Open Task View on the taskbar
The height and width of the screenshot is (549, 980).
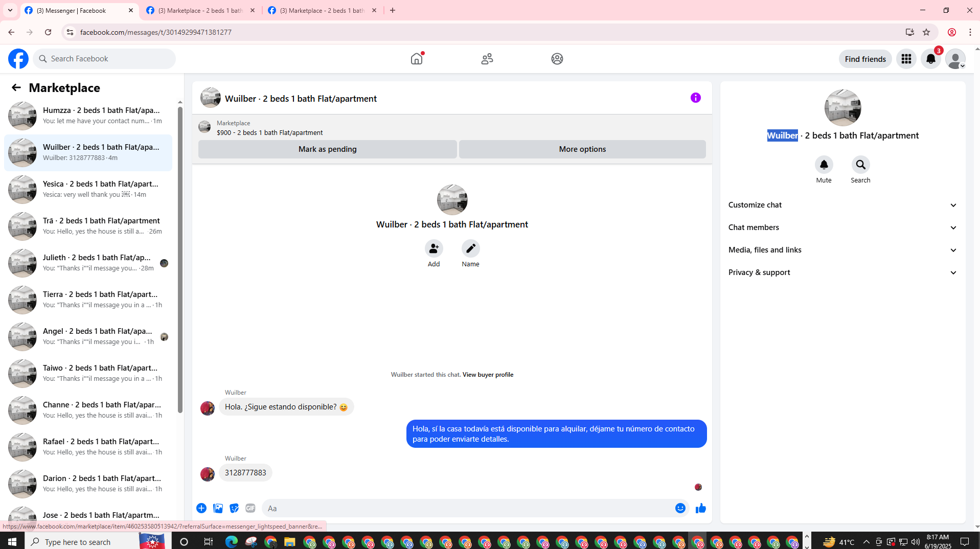point(209,542)
